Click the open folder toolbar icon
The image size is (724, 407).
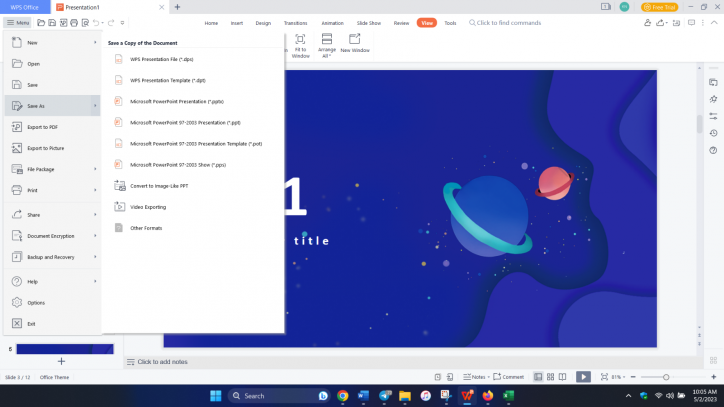41,23
